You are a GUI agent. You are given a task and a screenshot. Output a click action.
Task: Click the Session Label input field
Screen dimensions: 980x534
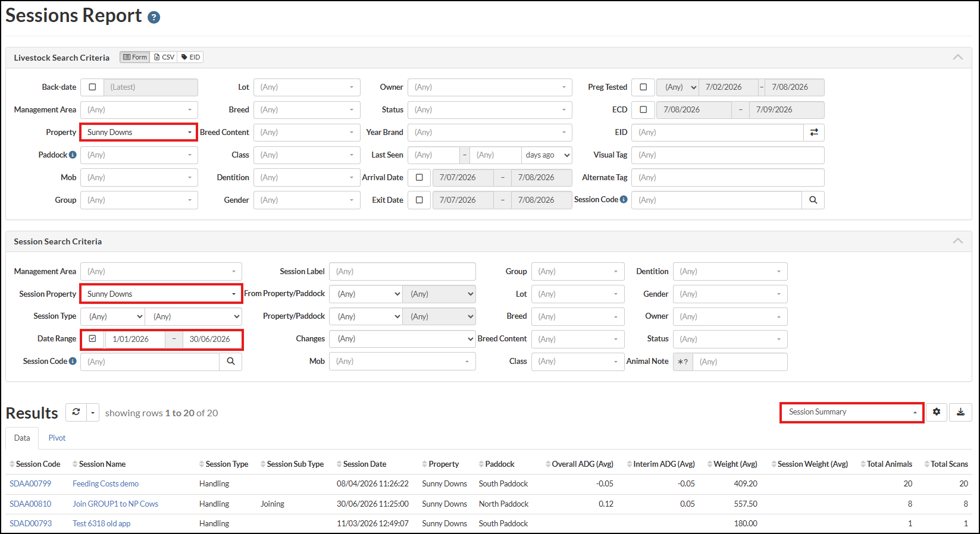pyautogui.click(x=403, y=271)
